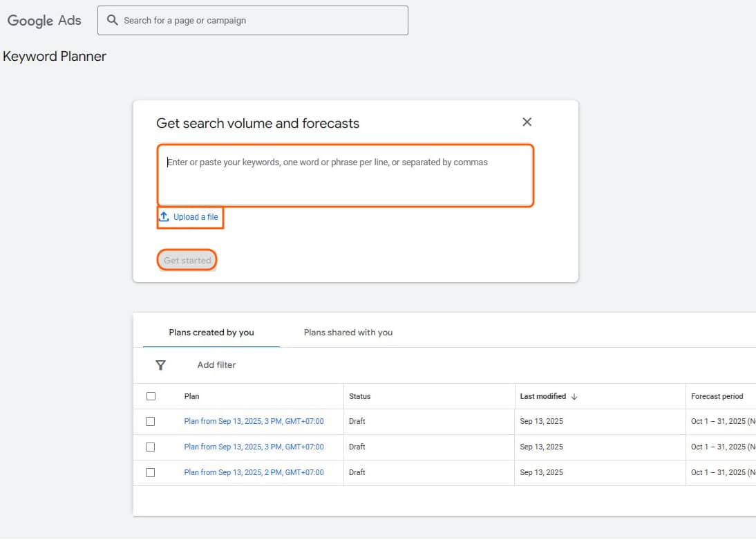Sort by the Status column header
Image resolution: width=756 pixels, height=540 pixels.
[x=360, y=396]
